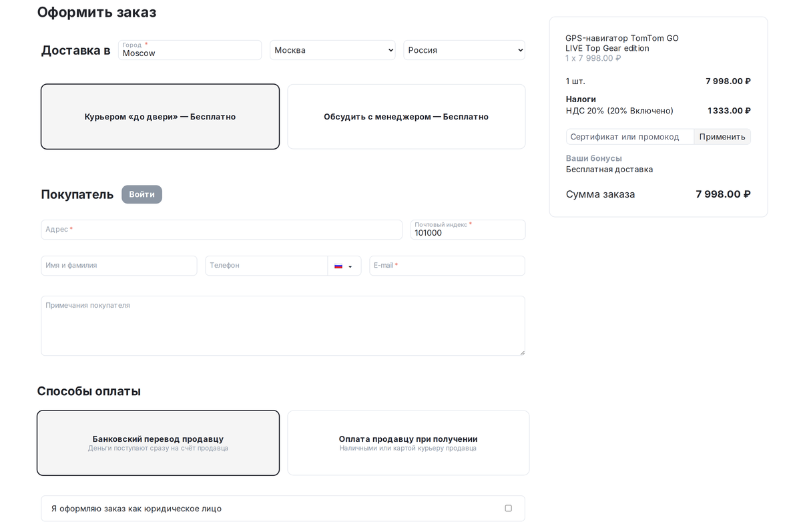Apply promo code with Применить button
Screen dimensions: 801x532
pos(722,137)
